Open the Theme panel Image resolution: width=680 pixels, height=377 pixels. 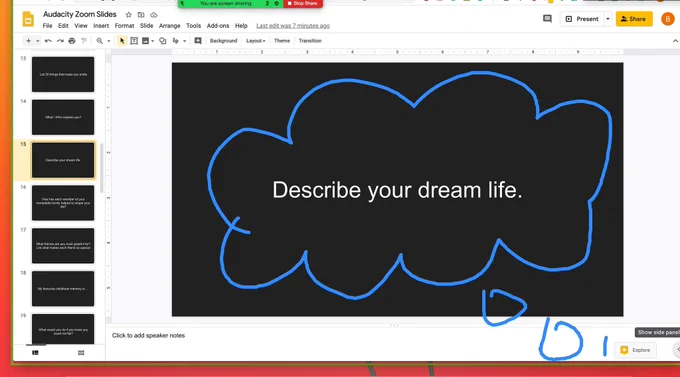pos(282,41)
